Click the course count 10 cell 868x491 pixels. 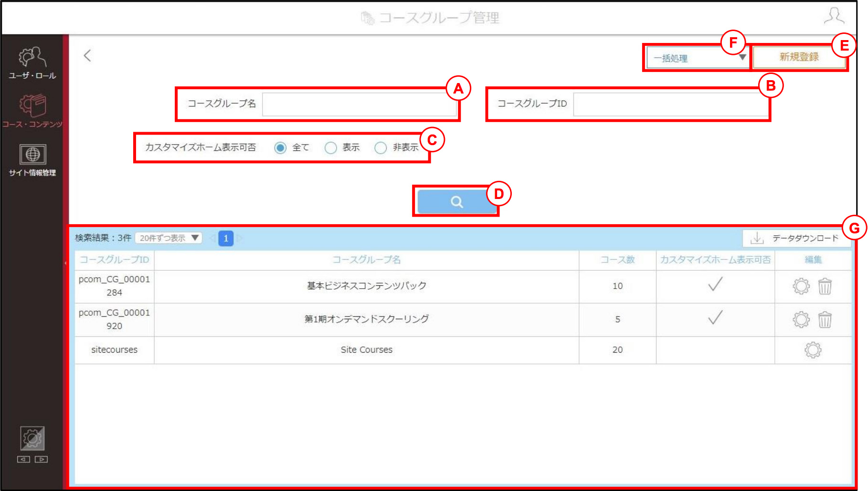(617, 286)
